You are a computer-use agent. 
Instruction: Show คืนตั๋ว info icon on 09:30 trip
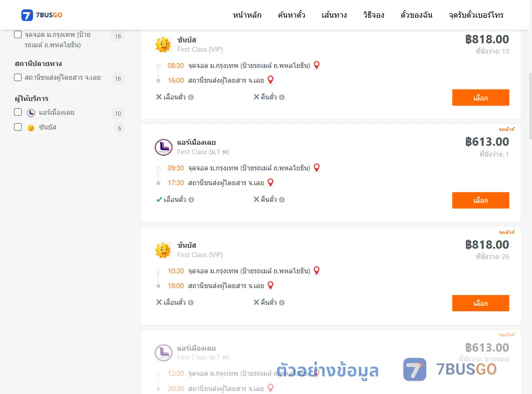[x=282, y=200]
